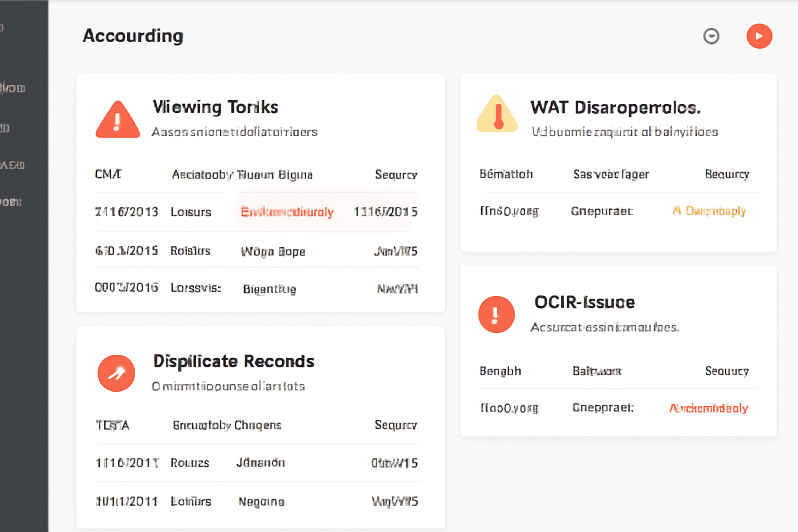This screenshot has height=532, width=798.
Task: Select the Viewing Tonks card heading
Action: [216, 107]
